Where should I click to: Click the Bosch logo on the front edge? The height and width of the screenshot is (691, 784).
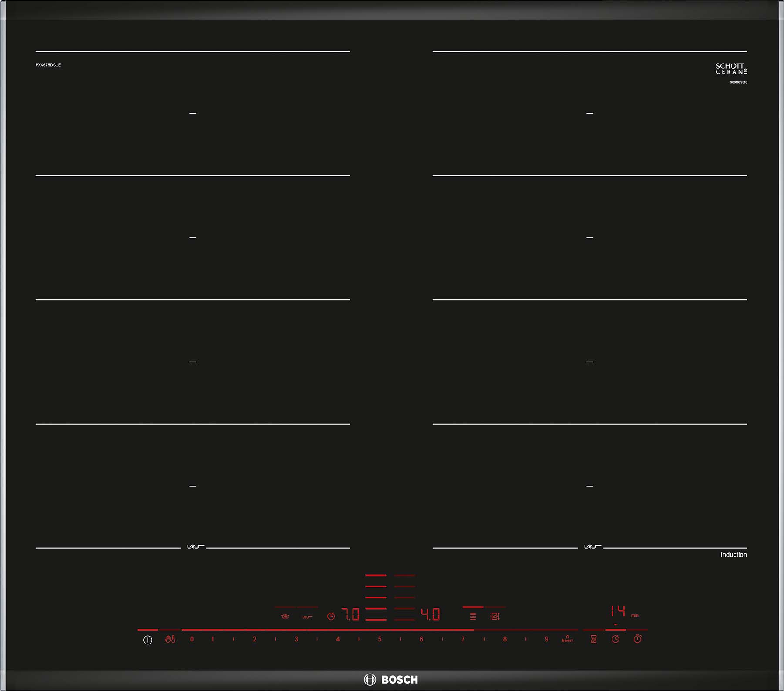pos(391,680)
